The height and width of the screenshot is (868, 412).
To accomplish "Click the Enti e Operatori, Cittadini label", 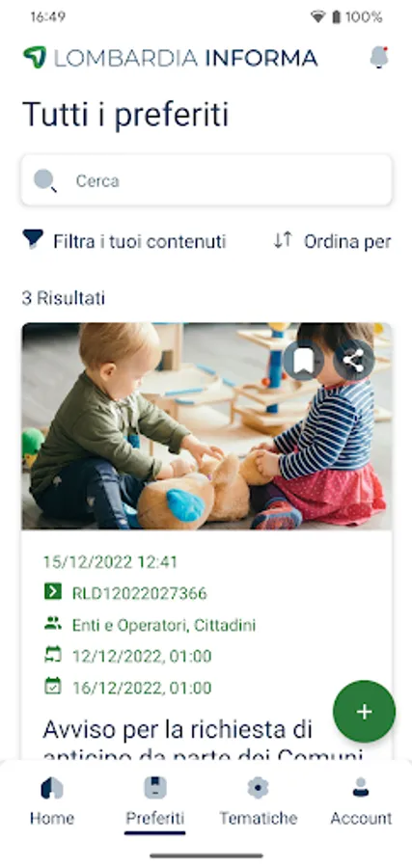I will (164, 625).
